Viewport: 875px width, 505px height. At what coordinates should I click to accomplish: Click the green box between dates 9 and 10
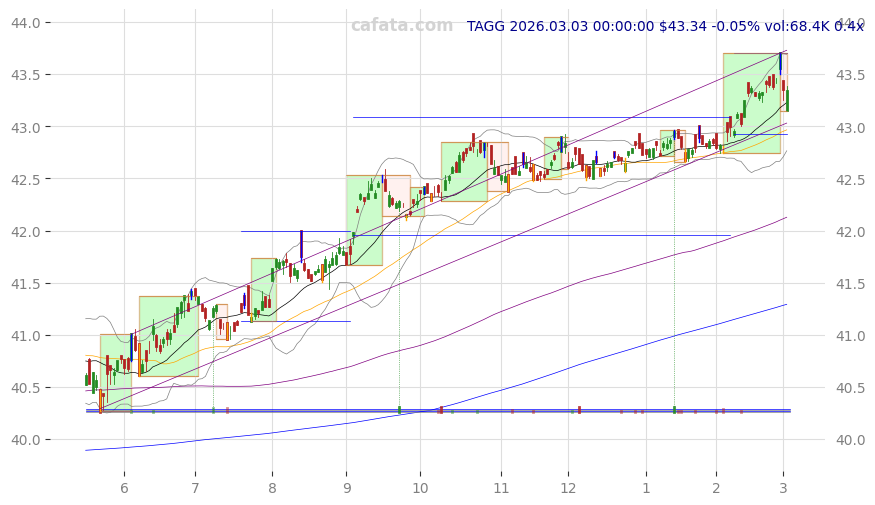[364, 220]
